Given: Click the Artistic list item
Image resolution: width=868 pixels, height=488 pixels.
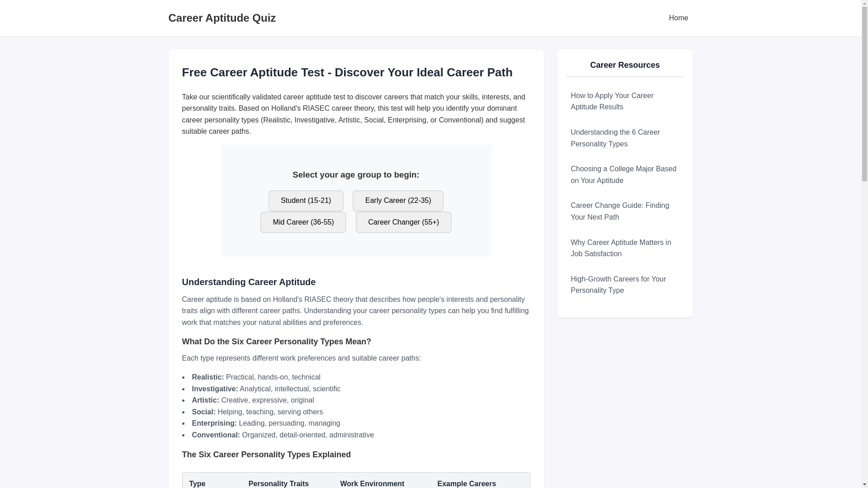Looking at the screenshot, I should pyautogui.click(x=253, y=400).
